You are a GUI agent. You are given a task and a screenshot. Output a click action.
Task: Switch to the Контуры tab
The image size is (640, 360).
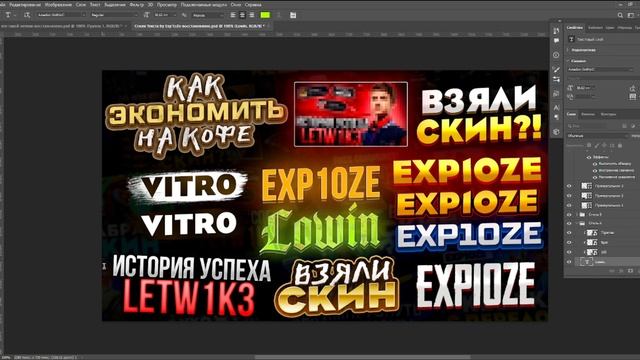pos(608,115)
